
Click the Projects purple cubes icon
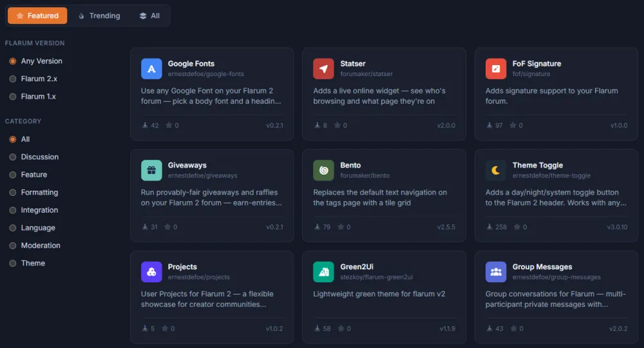click(x=151, y=271)
